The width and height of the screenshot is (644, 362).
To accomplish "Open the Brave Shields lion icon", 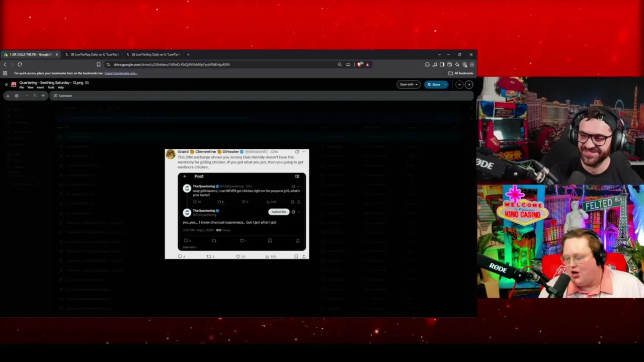I will pos(360,64).
